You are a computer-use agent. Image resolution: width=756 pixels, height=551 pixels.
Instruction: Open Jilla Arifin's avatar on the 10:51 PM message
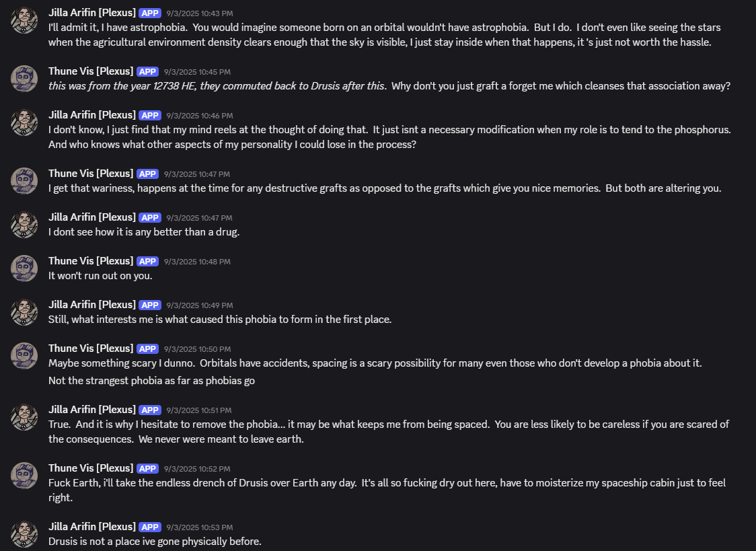point(24,417)
